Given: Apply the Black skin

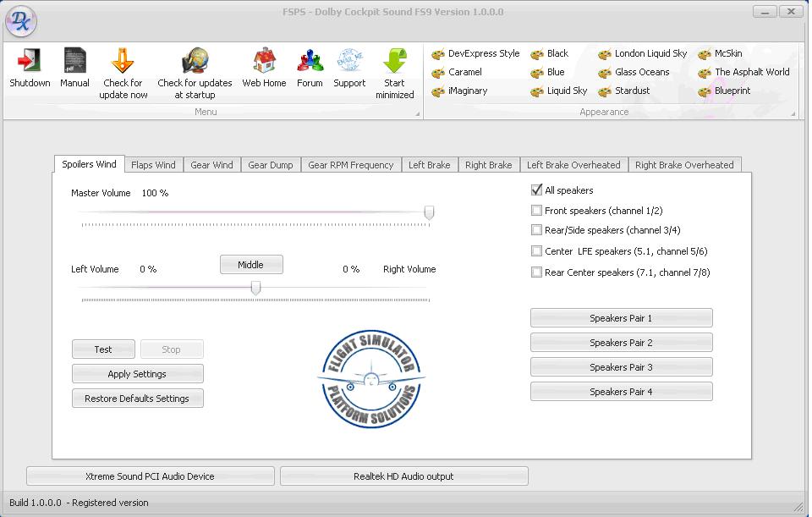Looking at the screenshot, I should click(550, 53).
